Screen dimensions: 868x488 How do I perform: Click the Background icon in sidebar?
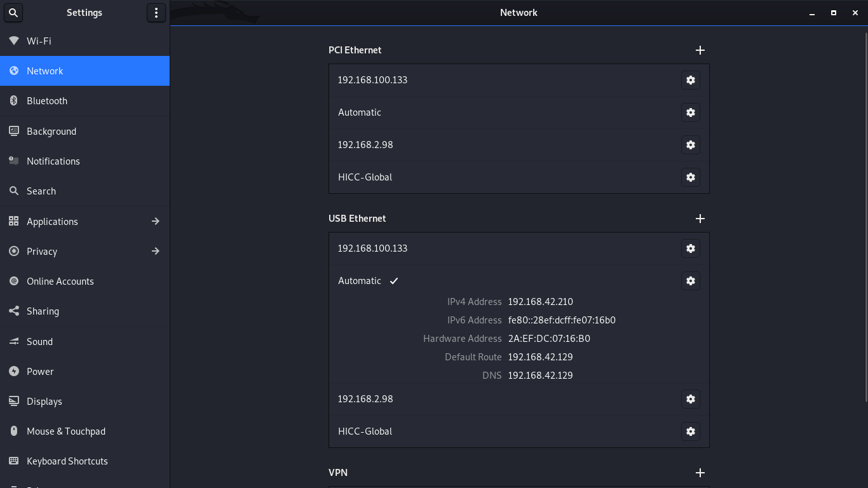[14, 131]
